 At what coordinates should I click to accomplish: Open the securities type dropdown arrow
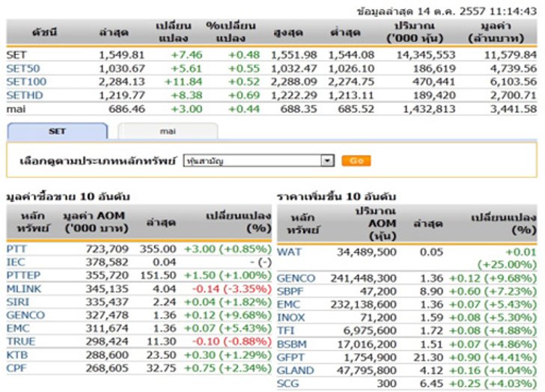(327, 161)
